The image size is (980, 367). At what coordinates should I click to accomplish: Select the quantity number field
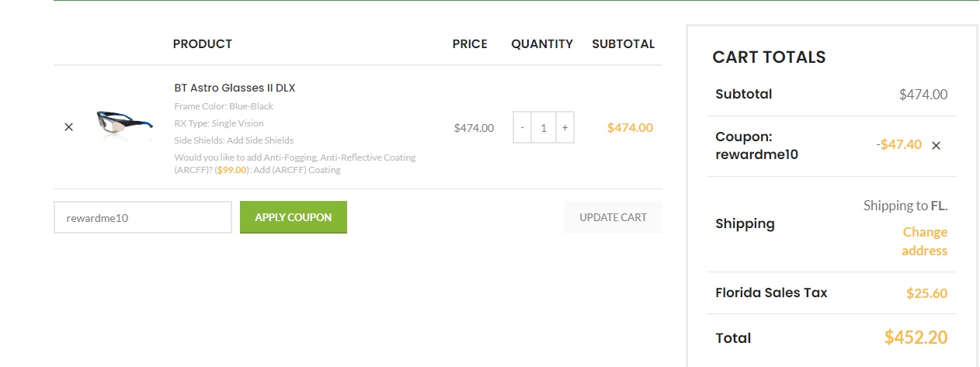click(544, 127)
